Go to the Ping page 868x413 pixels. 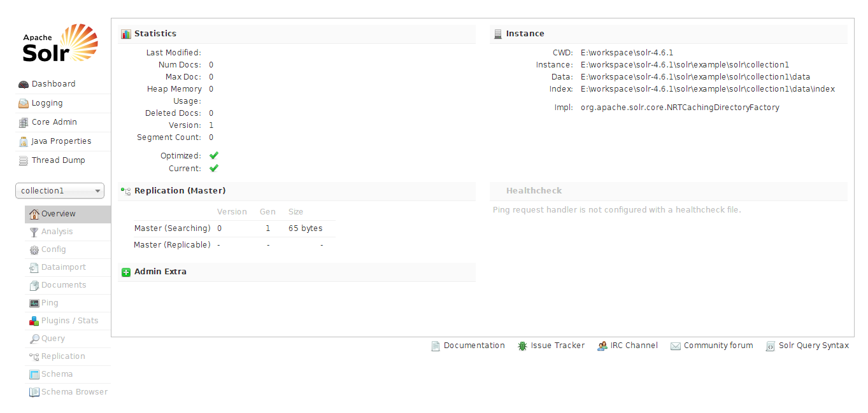point(68,303)
